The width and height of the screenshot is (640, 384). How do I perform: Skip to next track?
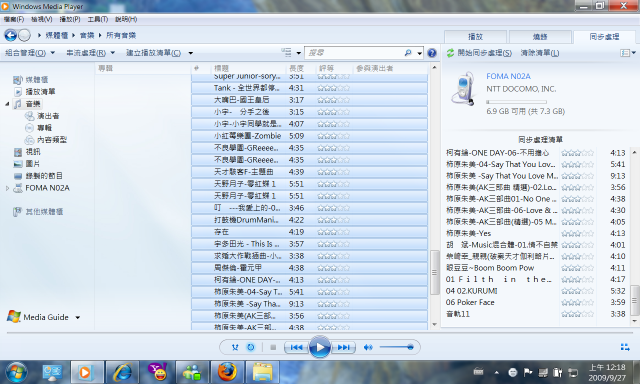pyautogui.click(x=343, y=347)
